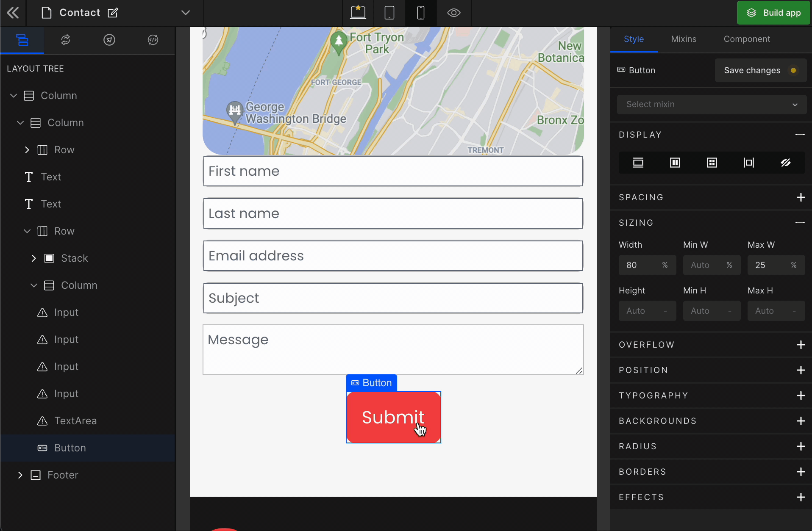
Task: Toggle preview mode eye icon
Action: (x=453, y=13)
